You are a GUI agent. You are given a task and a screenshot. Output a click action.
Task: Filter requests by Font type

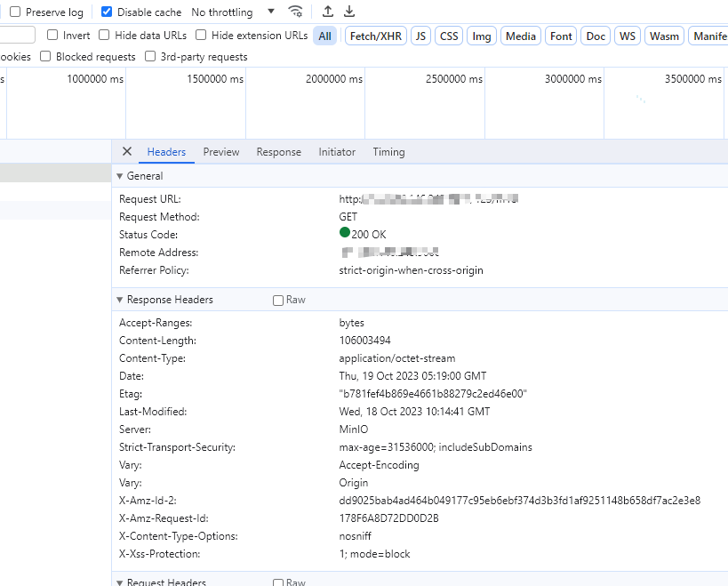[x=561, y=36]
